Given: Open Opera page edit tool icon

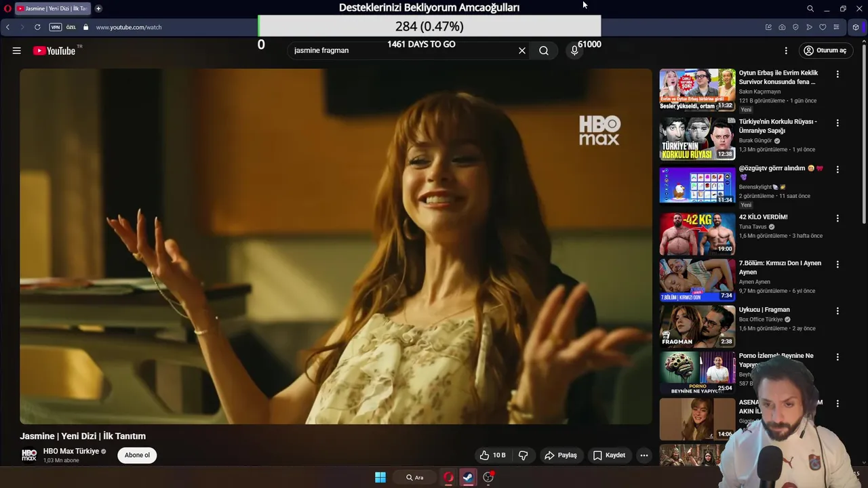Looking at the screenshot, I should 768,27.
